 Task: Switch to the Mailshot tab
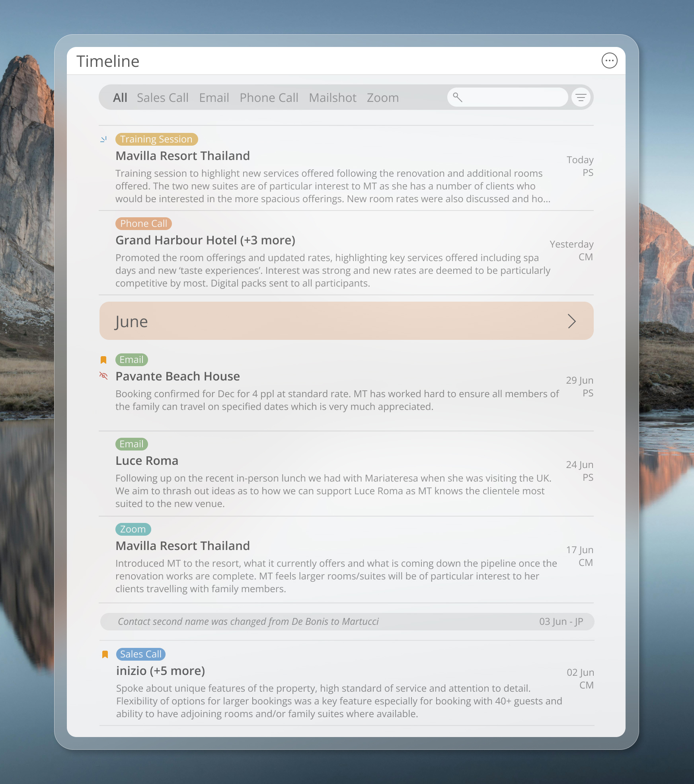[332, 98]
